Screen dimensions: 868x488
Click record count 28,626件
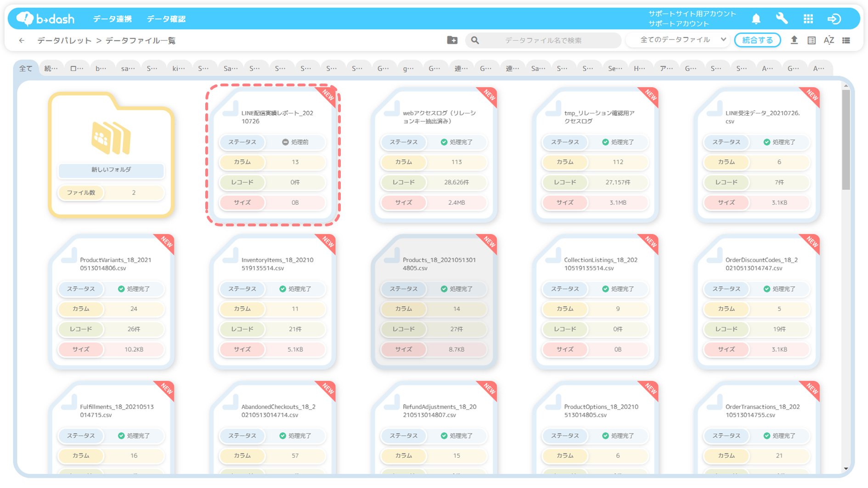point(457,182)
